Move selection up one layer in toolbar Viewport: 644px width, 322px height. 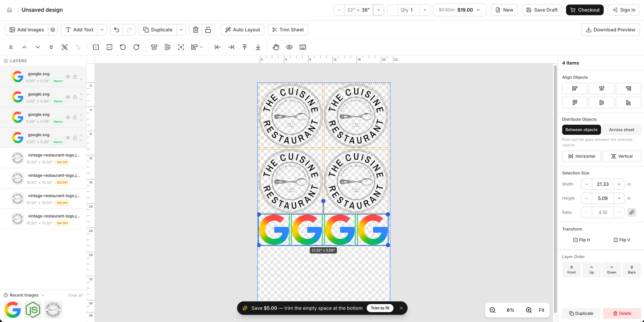point(24,47)
